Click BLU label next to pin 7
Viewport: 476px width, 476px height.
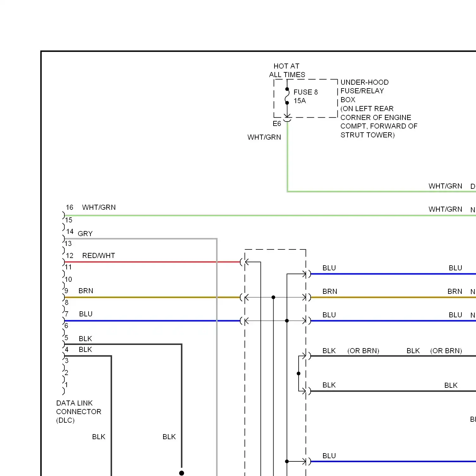coord(86,314)
